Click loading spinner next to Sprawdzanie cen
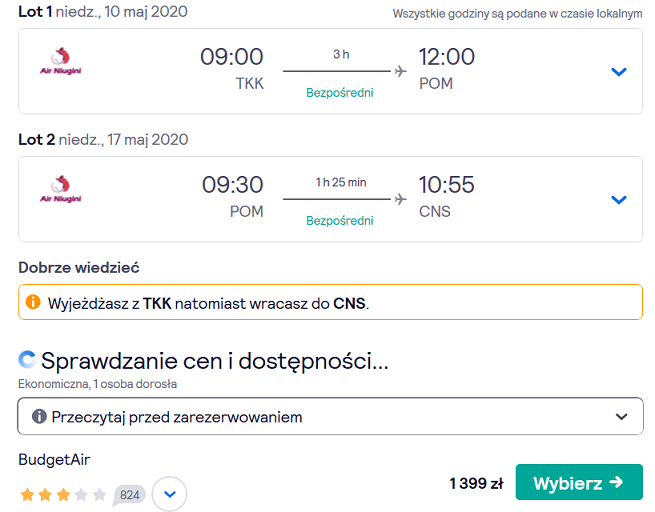Viewport: 655px width, 512px height. click(27, 360)
